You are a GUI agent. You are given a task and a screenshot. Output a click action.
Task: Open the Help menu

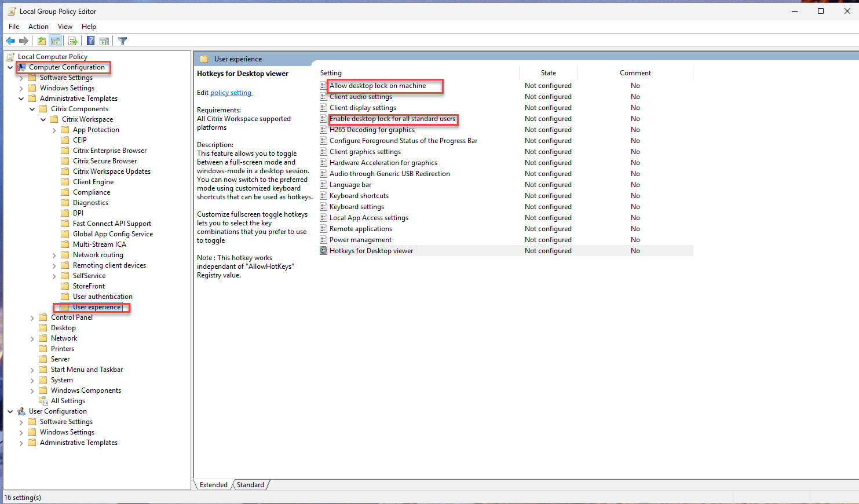89,27
